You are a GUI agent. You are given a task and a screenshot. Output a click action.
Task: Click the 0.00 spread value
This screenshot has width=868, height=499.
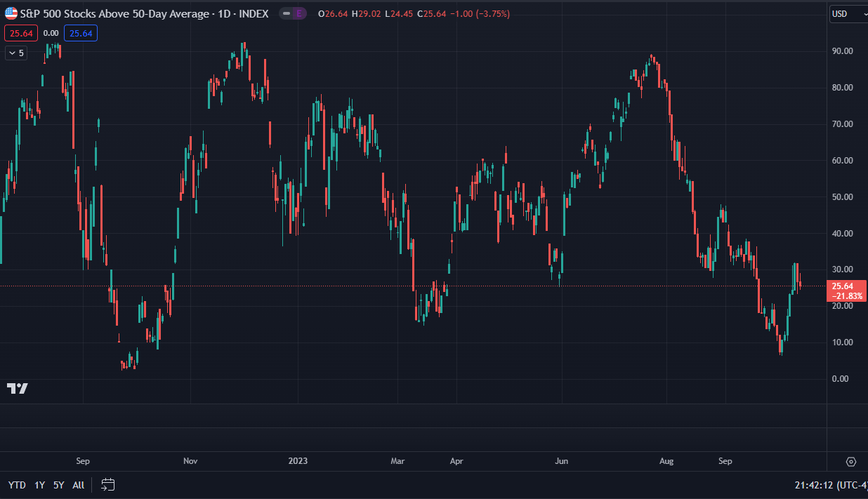[x=51, y=33]
